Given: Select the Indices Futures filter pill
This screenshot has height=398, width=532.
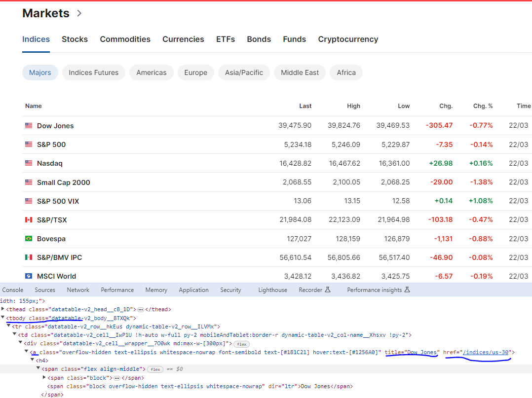Looking at the screenshot, I should click(94, 72).
